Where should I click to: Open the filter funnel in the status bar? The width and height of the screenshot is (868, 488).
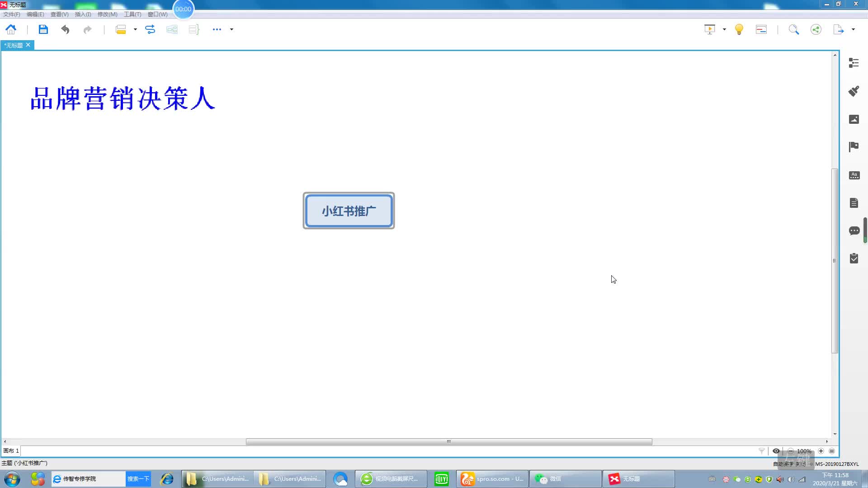[762, 451]
